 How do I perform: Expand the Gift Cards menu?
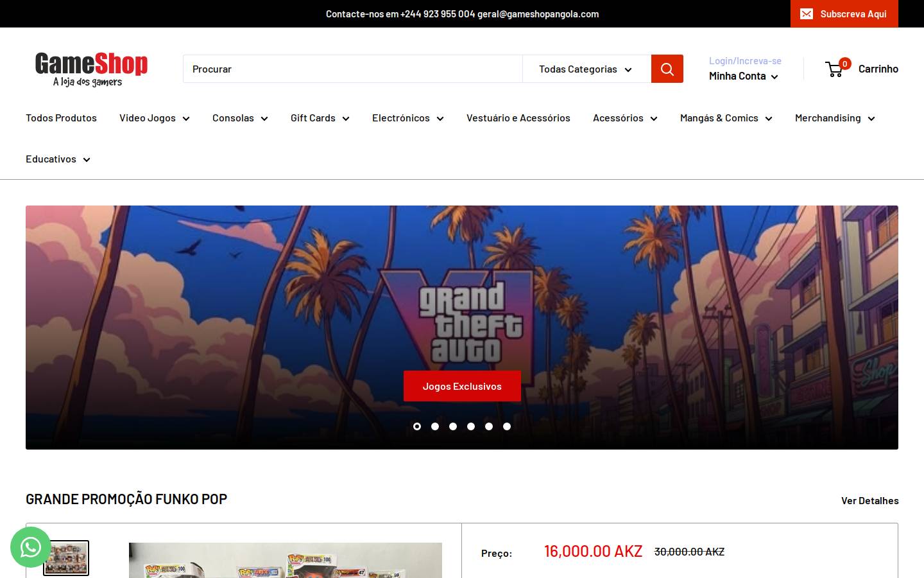click(x=320, y=118)
